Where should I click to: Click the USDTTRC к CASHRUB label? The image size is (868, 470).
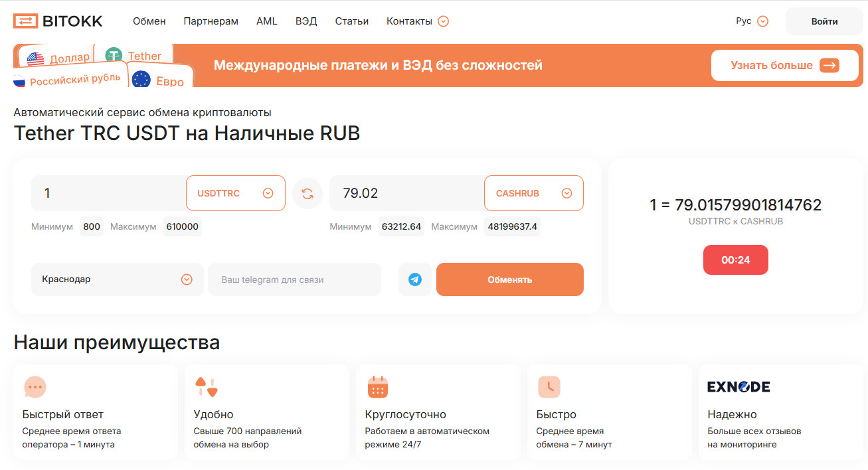736,221
